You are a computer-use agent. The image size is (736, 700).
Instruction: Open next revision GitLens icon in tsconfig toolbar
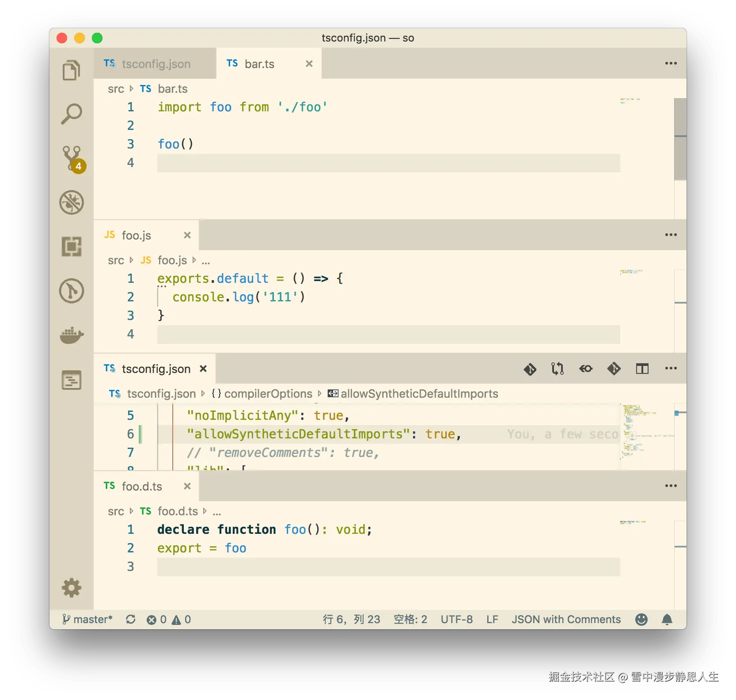pyautogui.click(x=614, y=369)
